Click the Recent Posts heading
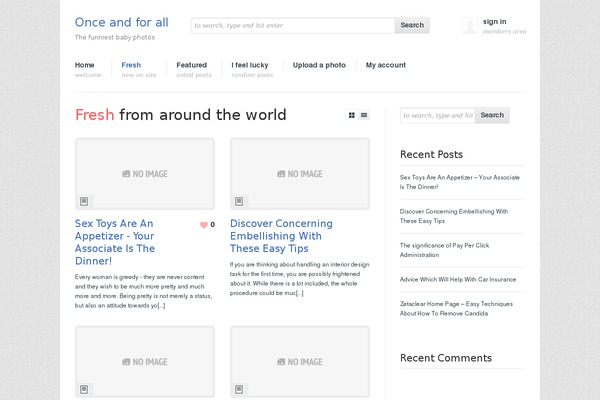 (x=431, y=154)
